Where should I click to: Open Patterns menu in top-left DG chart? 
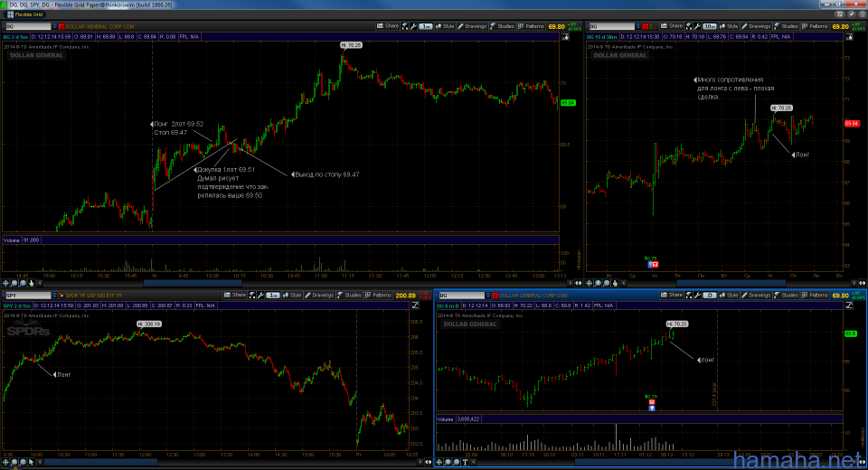coord(531,26)
